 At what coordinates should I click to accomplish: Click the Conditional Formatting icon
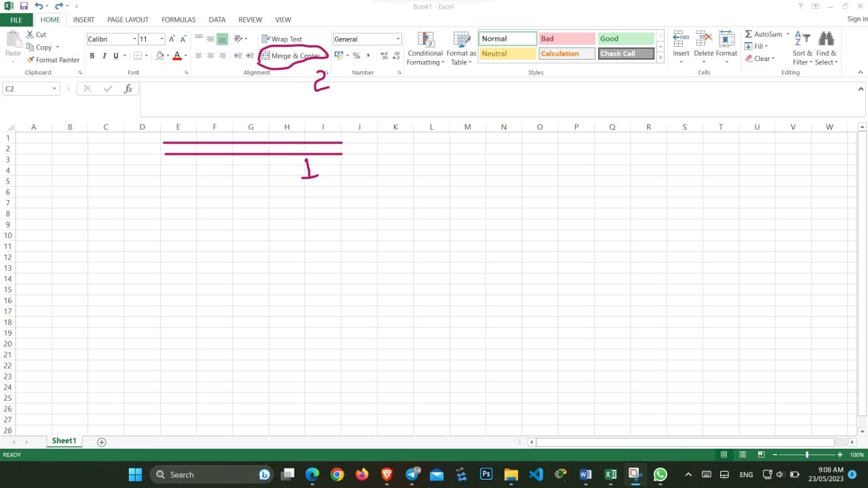click(x=426, y=39)
